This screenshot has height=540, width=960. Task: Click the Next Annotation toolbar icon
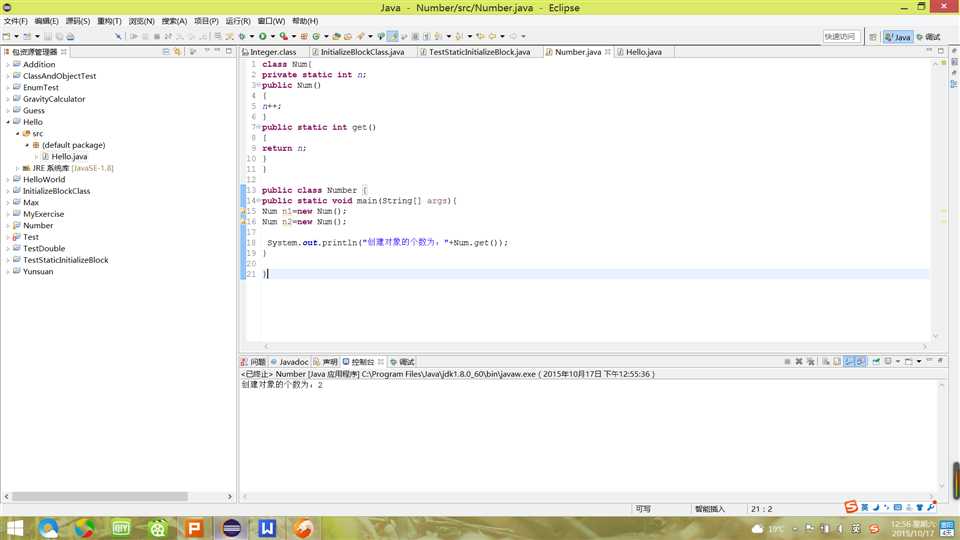tap(438, 36)
